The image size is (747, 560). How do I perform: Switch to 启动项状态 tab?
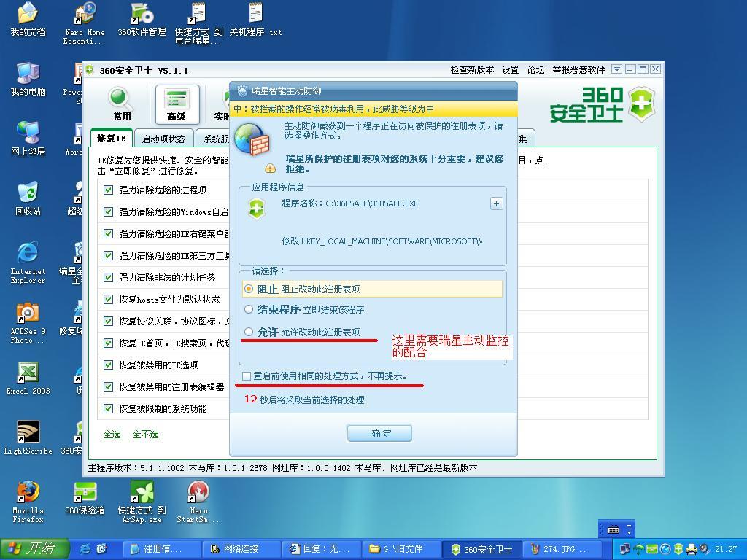[164, 139]
